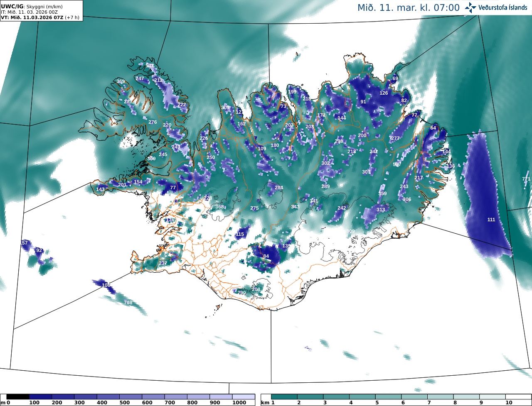Click visibility value 222 in the Westfjords
532x406 pixels.
182,105
